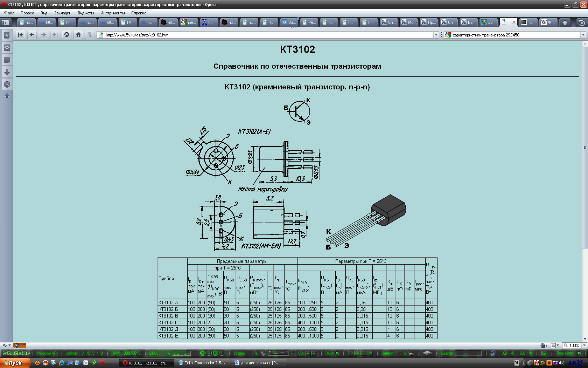
Task: Switch to 'для диплома.doc' Word taskbar button
Action: click(258, 363)
